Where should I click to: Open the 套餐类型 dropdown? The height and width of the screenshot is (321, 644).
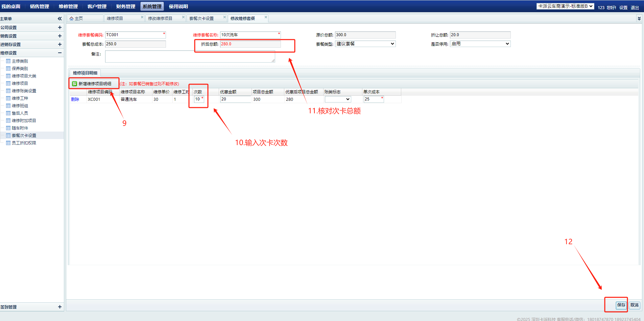[x=365, y=44]
